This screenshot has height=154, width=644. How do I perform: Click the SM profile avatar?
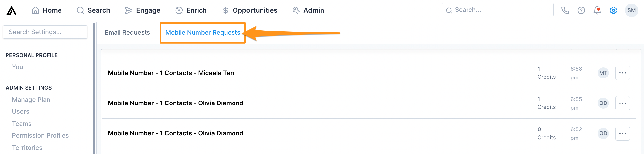tap(632, 10)
